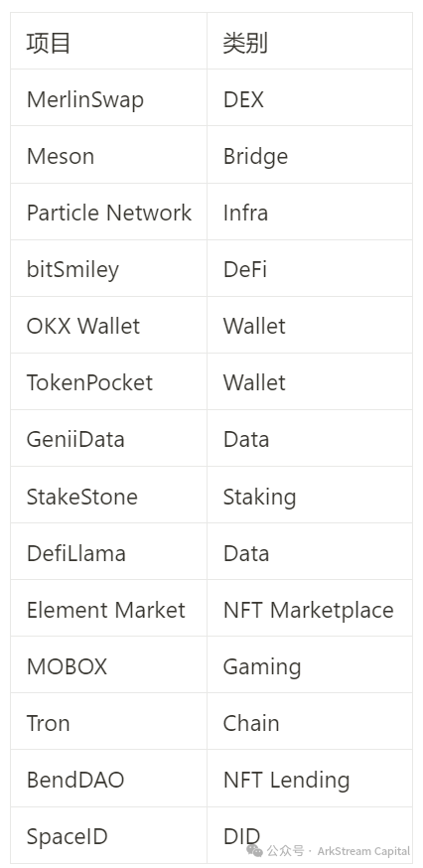Image resolution: width=423 pixels, height=868 pixels.
Task: Click the ArkStream Capital watermark text
Action: [363, 851]
